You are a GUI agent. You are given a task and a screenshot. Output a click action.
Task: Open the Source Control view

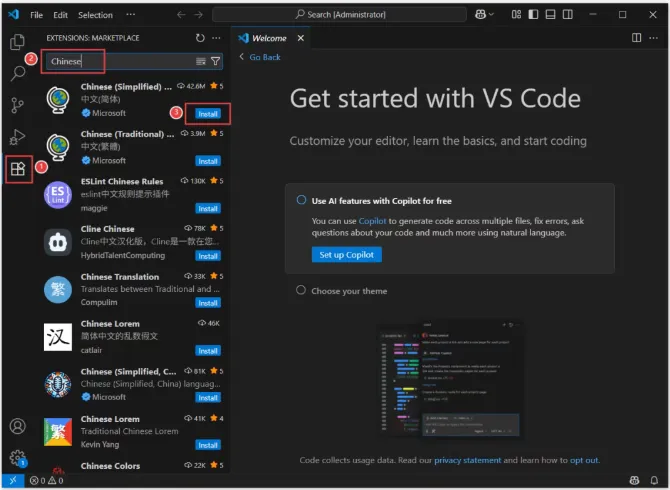click(x=17, y=105)
